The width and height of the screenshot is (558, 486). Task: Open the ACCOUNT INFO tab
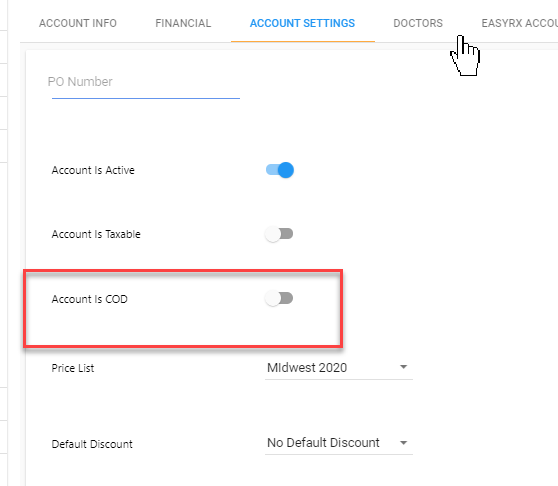(x=78, y=23)
